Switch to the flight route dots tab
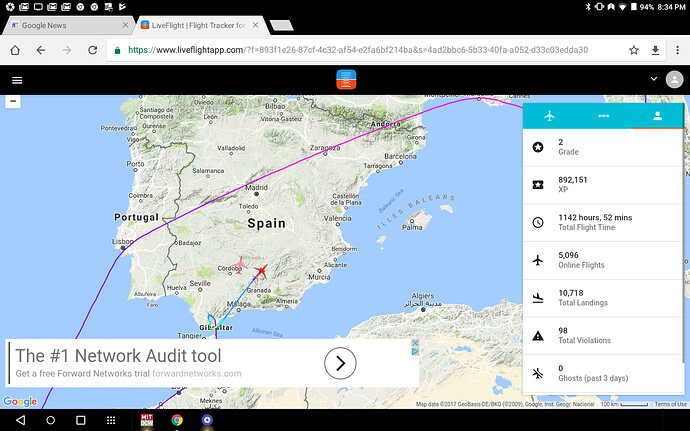 tap(603, 116)
